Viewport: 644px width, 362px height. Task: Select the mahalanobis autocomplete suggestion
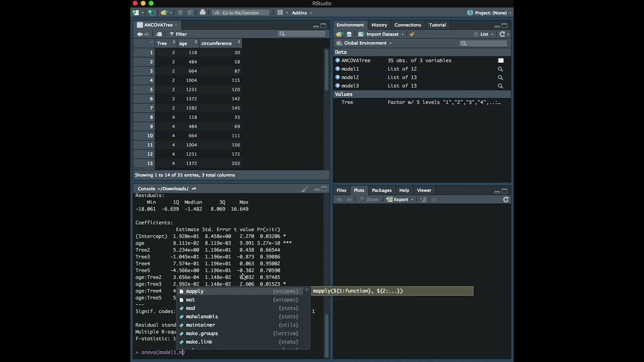tap(239, 317)
